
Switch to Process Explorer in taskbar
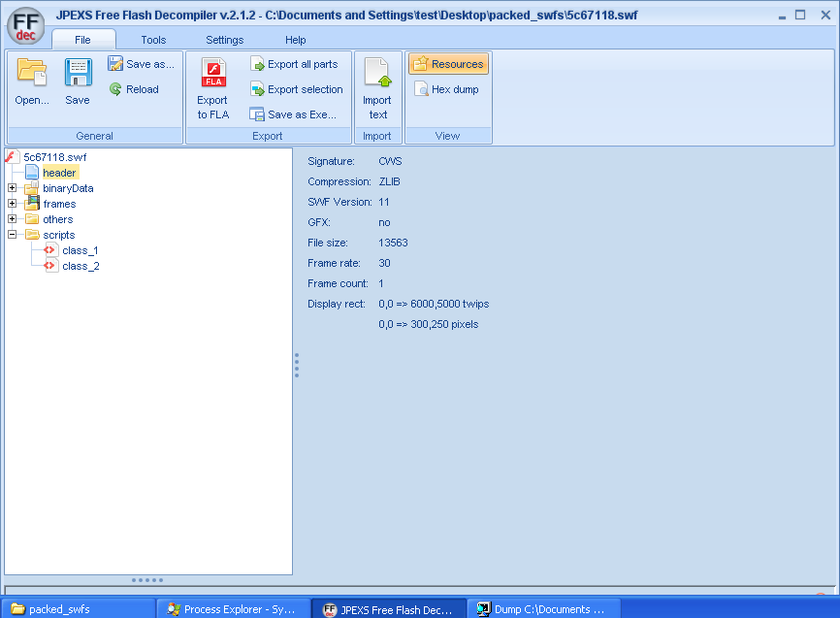point(233,609)
